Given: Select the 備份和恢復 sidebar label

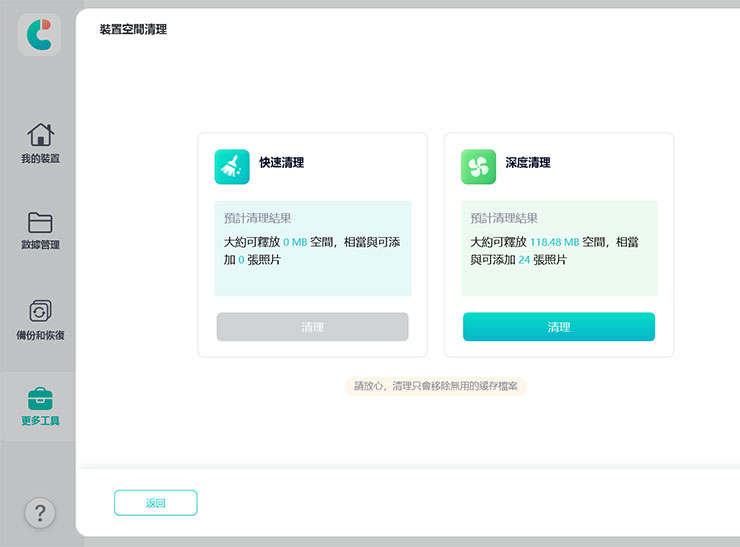Looking at the screenshot, I should [x=41, y=336].
